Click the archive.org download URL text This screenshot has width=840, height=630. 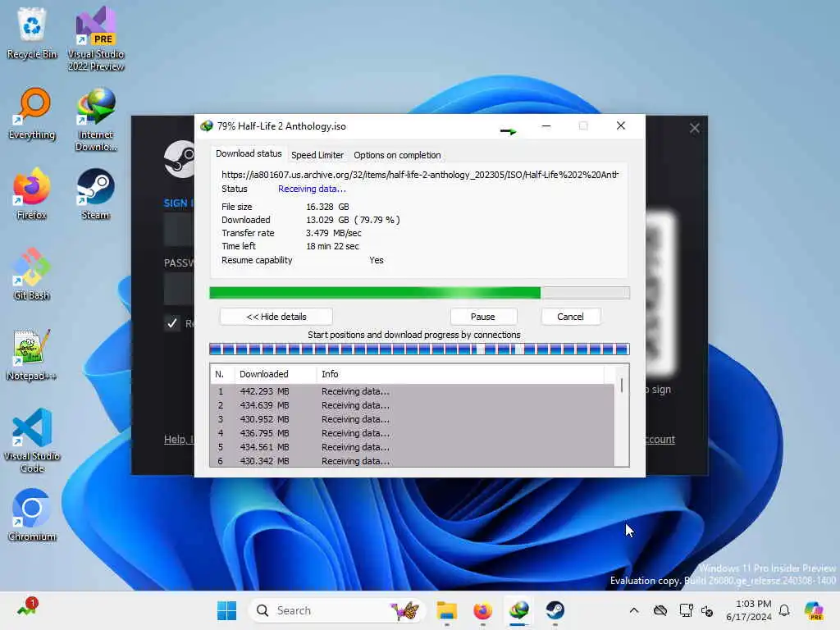(420, 175)
